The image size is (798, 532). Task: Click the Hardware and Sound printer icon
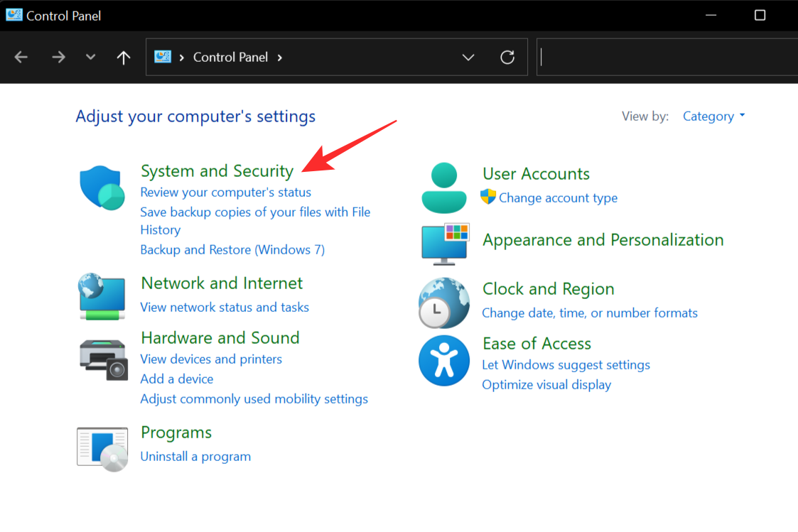pos(102,359)
